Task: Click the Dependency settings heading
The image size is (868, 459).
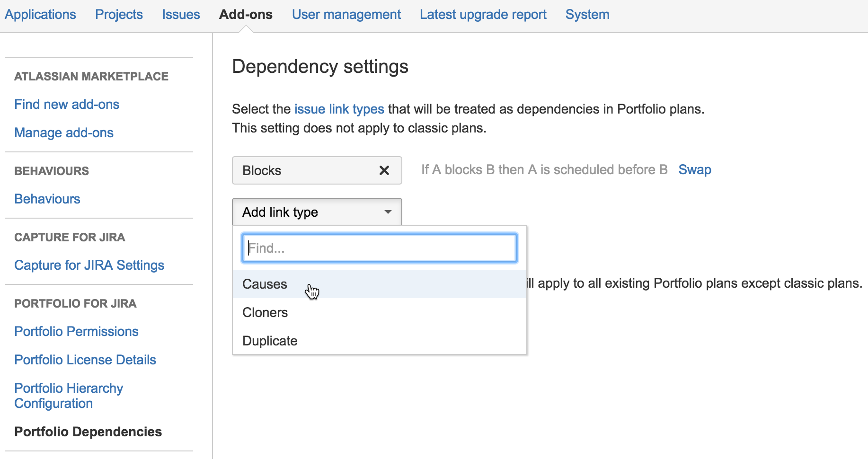Action: click(x=320, y=67)
